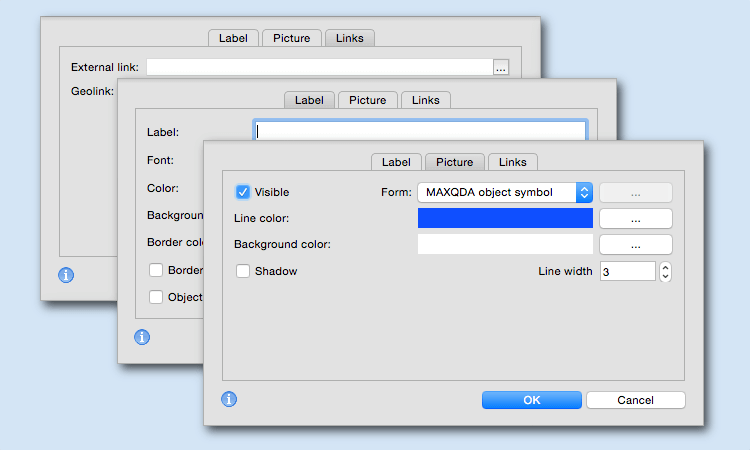
Task: Open Picture tab in back dialog
Action: [x=291, y=38]
